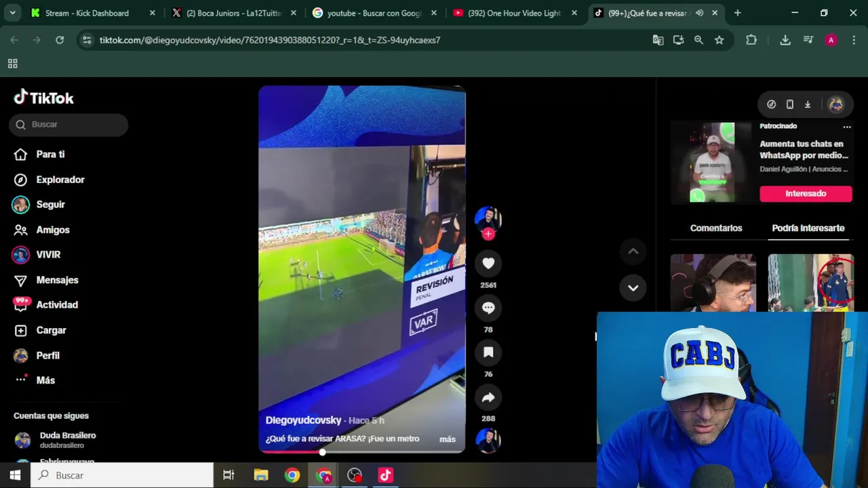The height and width of the screenshot is (488, 868).
Task: Expand the caption with más
Action: 448,439
